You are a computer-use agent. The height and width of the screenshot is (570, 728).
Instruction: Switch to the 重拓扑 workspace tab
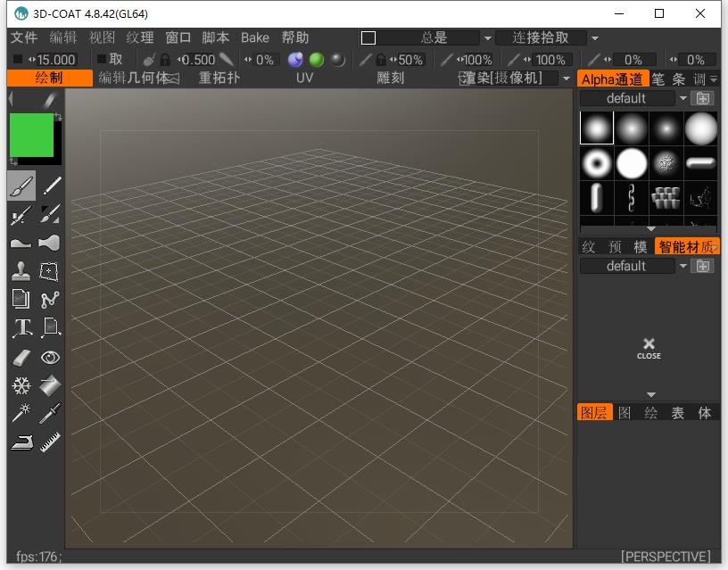pos(219,78)
